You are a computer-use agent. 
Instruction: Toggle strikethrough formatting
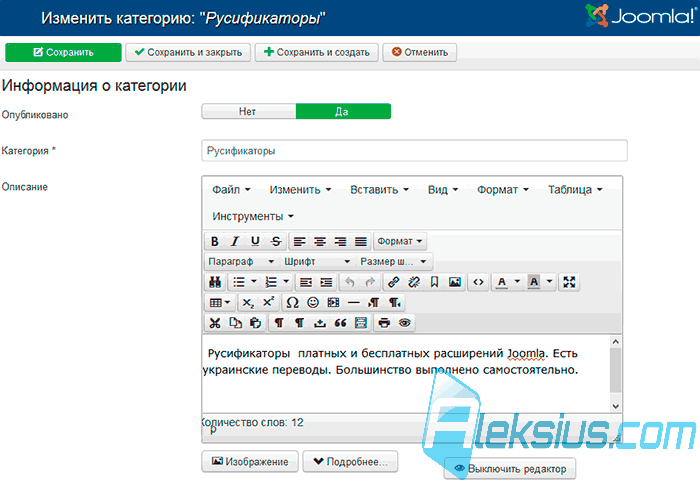pos(276,242)
